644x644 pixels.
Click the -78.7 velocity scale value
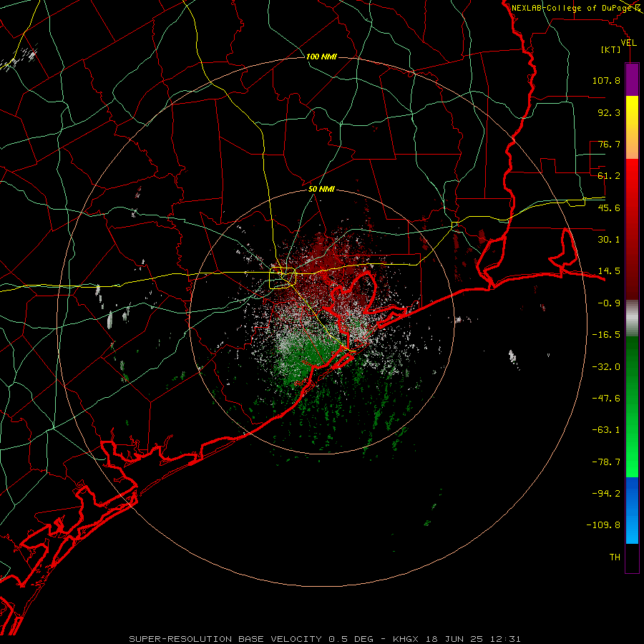[606, 462]
